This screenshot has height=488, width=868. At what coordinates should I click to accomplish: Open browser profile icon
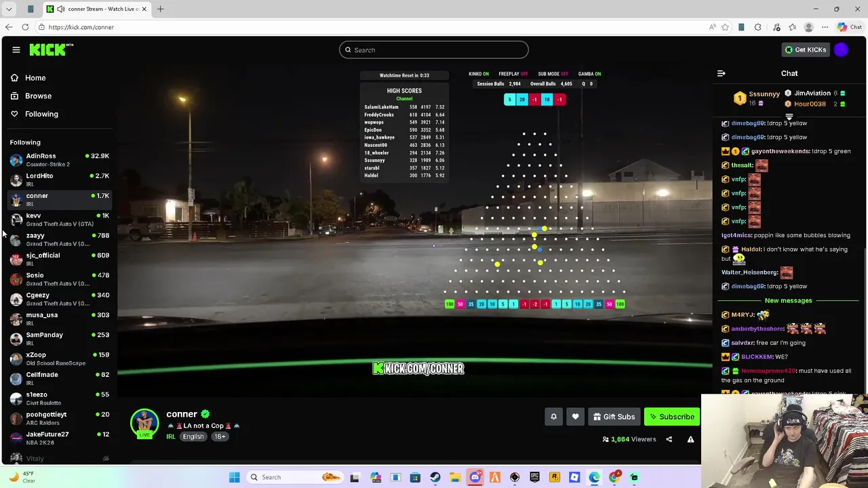pyautogui.click(x=808, y=27)
